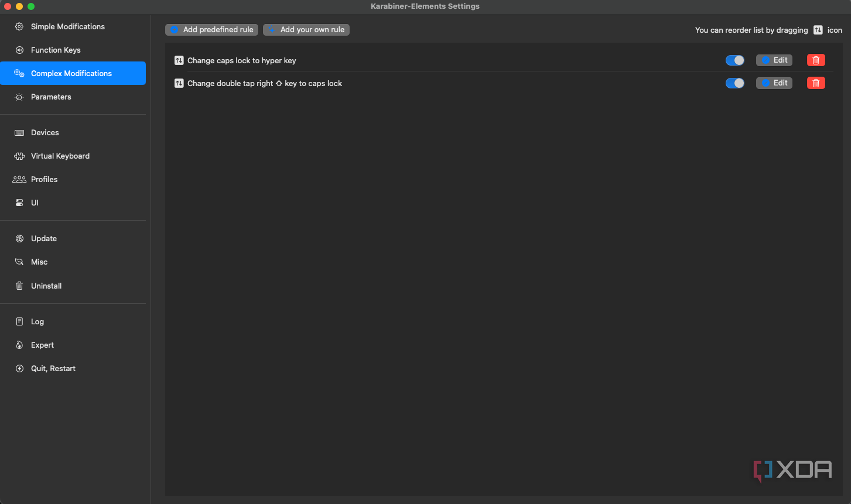The height and width of the screenshot is (504, 851).
Task: Click the Update globe icon
Action: click(19, 238)
